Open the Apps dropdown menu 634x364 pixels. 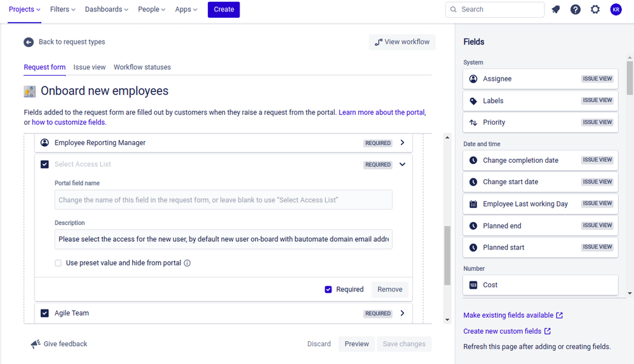pos(186,10)
